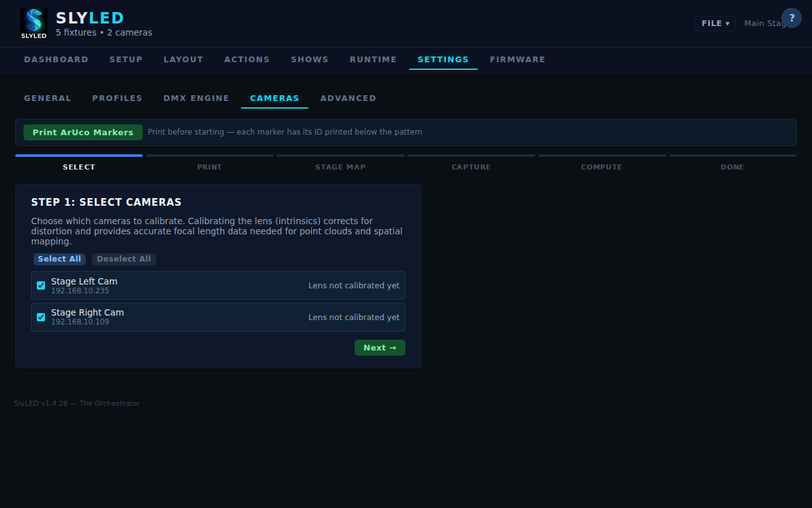Uncheck the Stage Right Cam checkbox
The width and height of the screenshot is (812, 508).
(x=41, y=317)
